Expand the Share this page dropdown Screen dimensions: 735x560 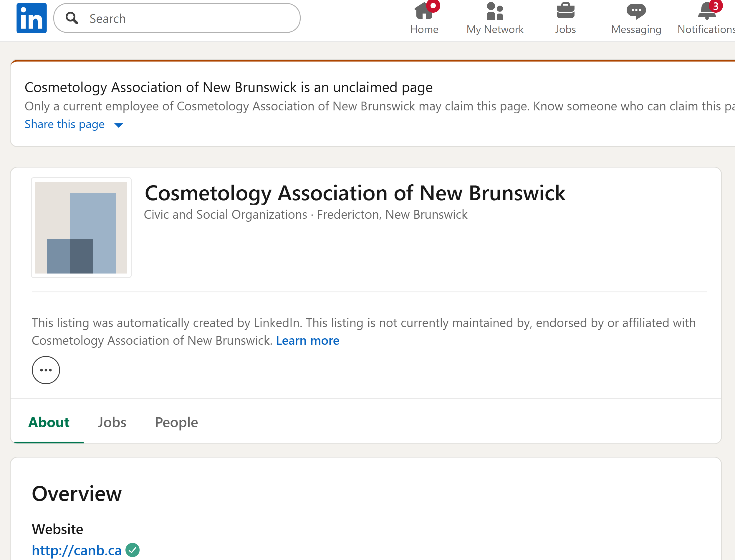tap(65, 124)
